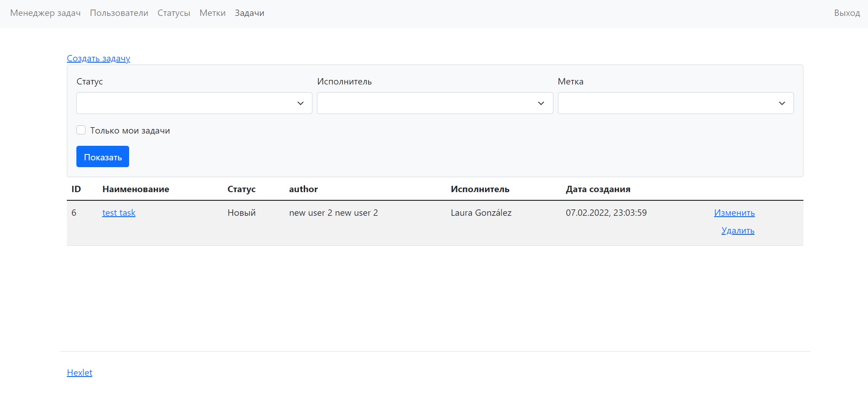Click the Исполнитель table column header
This screenshot has height=402, width=868.
480,189
